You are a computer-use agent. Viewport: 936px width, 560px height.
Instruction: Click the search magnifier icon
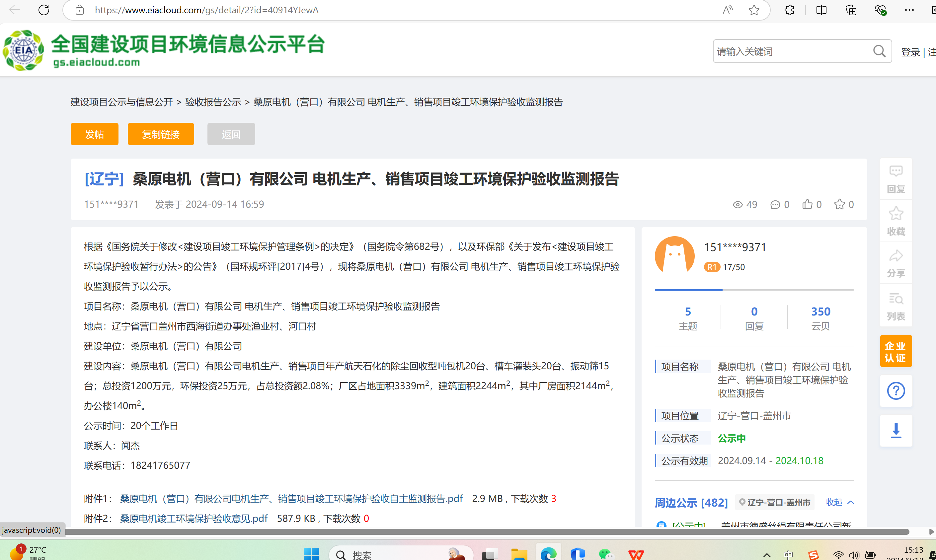click(x=879, y=51)
